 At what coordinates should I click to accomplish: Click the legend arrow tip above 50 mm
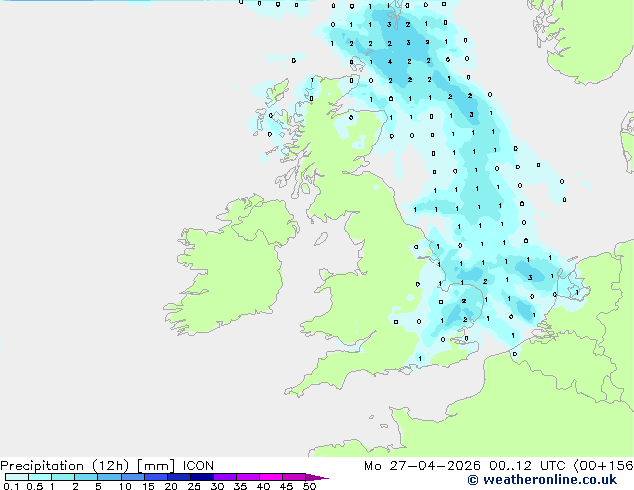click(x=317, y=477)
